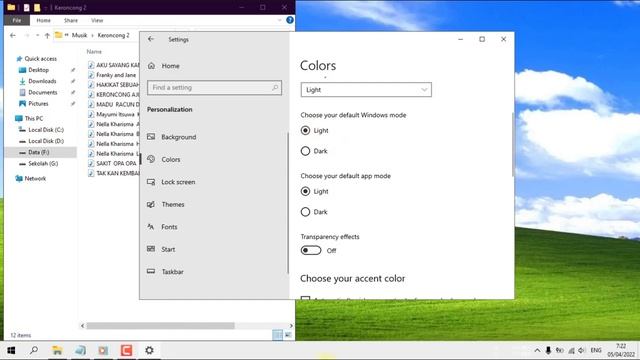Click the microphone tray icon
The height and width of the screenshot is (360, 640).
(x=548, y=350)
